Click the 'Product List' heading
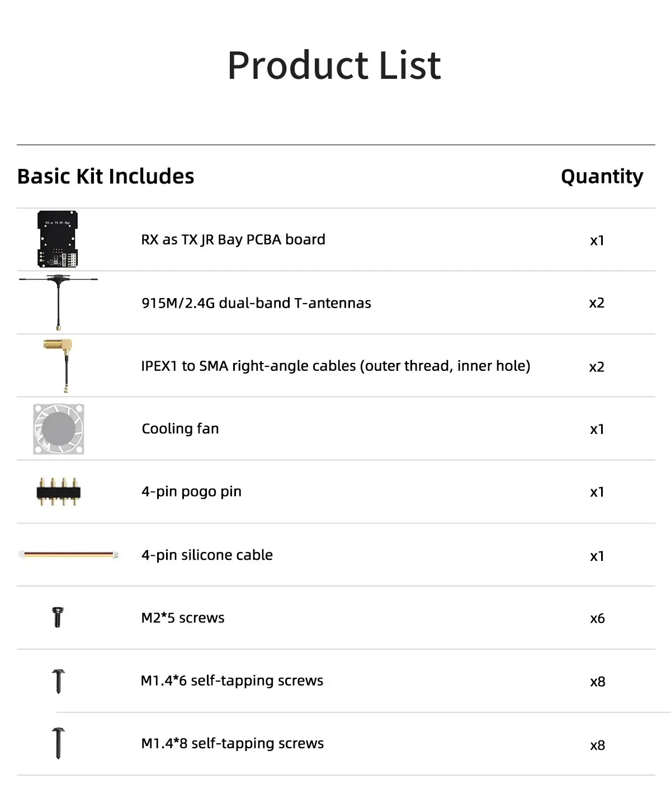The height and width of the screenshot is (812, 671). (334, 65)
